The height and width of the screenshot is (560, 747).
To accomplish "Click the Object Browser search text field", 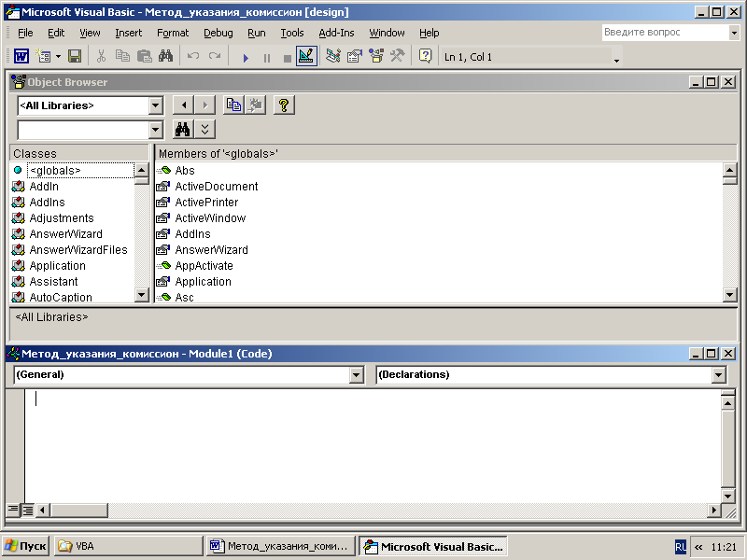I will tap(83, 130).
